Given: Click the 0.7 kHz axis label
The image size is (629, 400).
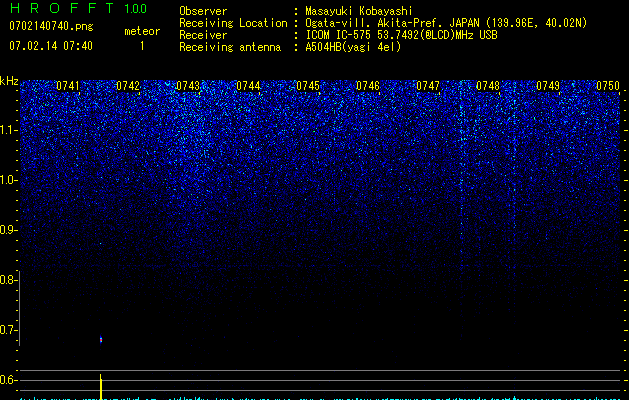Looking at the screenshot, I should (7, 330).
